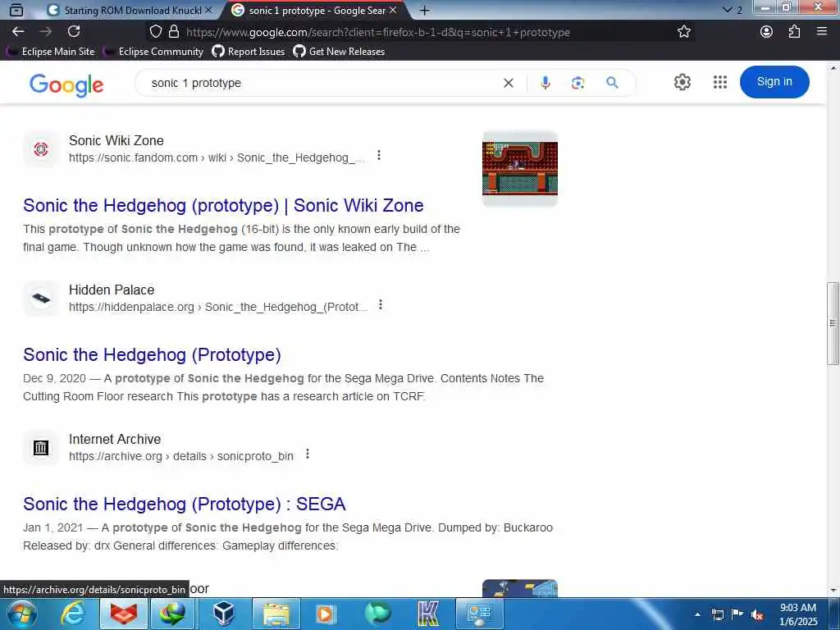The image size is (840, 630).
Task: Click the Sonic Wiki Zone site favicon
Action: (41, 149)
